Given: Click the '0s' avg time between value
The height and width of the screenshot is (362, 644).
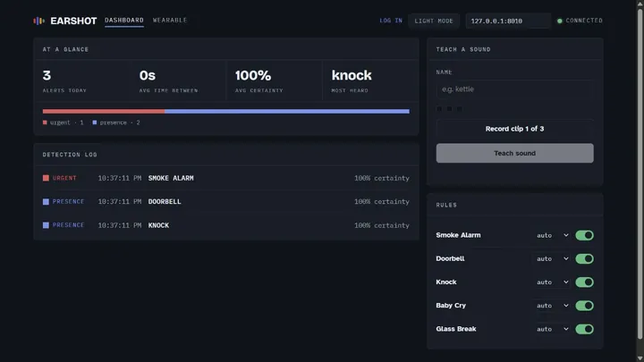Looking at the screenshot, I should (x=148, y=75).
